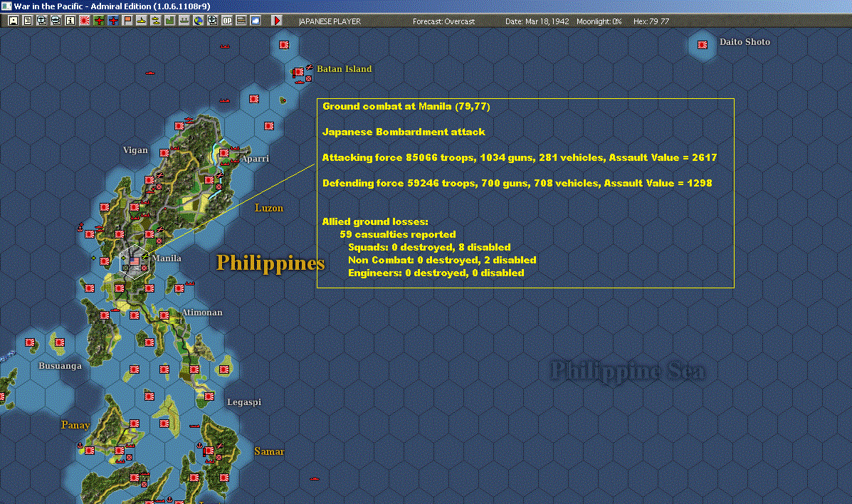This screenshot has height=504, width=852.
Task: Click the 'Attacking force 85066 troops' line
Action: coord(520,157)
